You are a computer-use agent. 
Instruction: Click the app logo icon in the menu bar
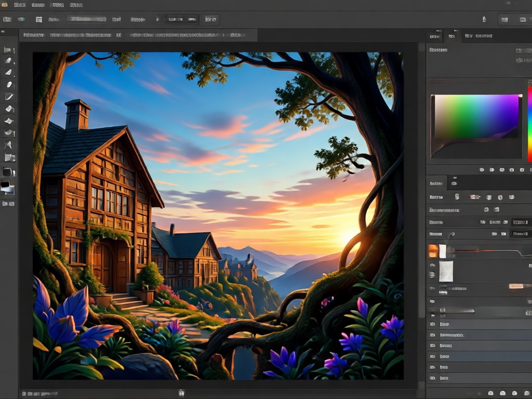coord(4,5)
